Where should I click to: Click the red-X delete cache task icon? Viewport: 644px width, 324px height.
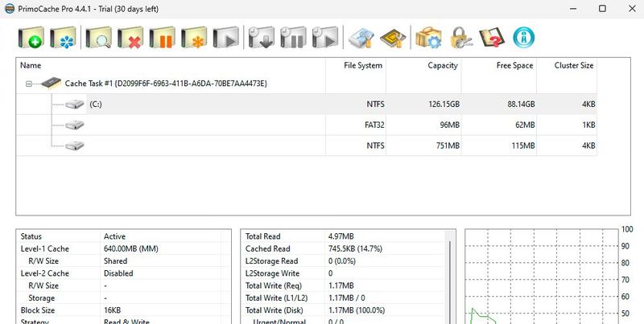point(130,38)
